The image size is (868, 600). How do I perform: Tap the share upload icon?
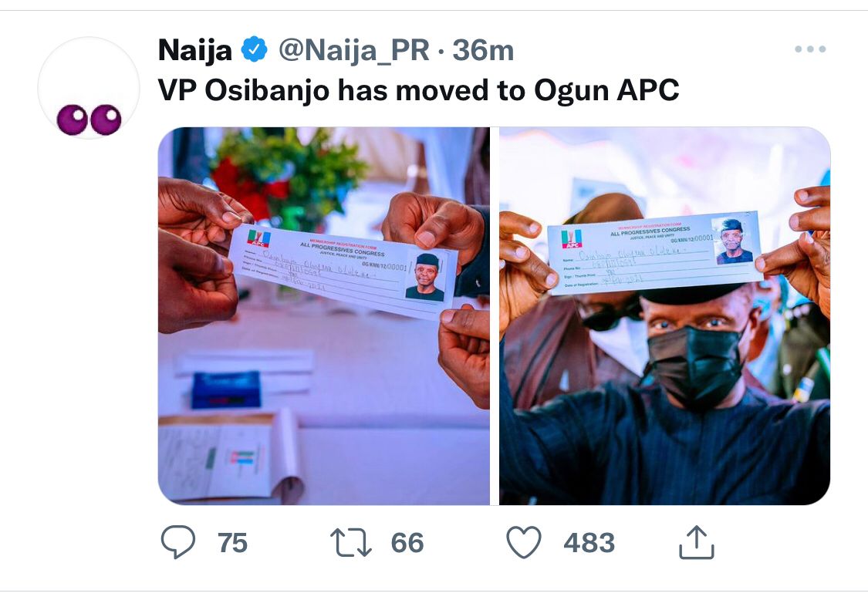click(697, 542)
